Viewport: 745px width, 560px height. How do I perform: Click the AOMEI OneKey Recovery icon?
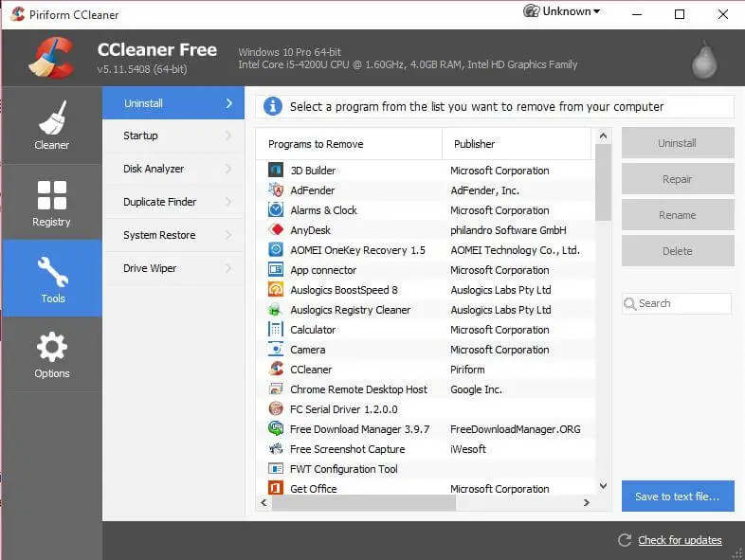tap(276, 250)
